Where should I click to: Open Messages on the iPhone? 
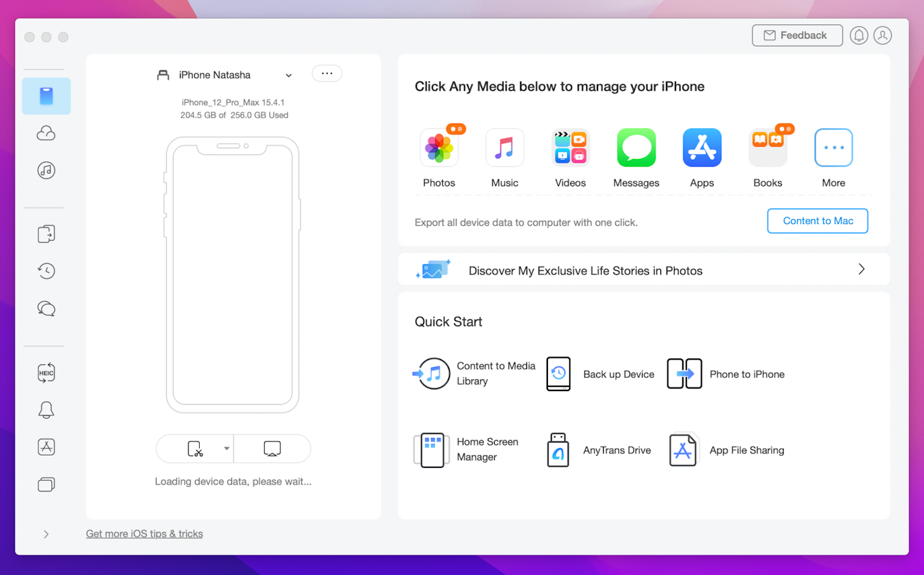point(636,149)
